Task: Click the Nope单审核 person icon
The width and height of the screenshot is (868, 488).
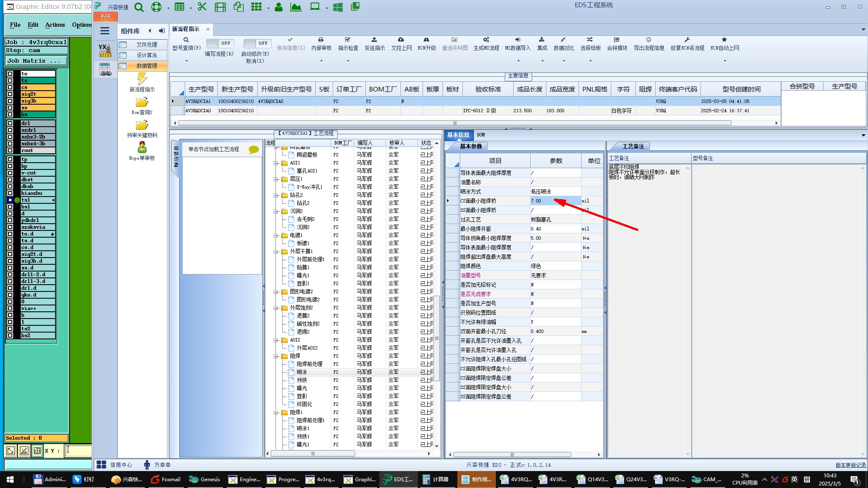Action: point(142,147)
